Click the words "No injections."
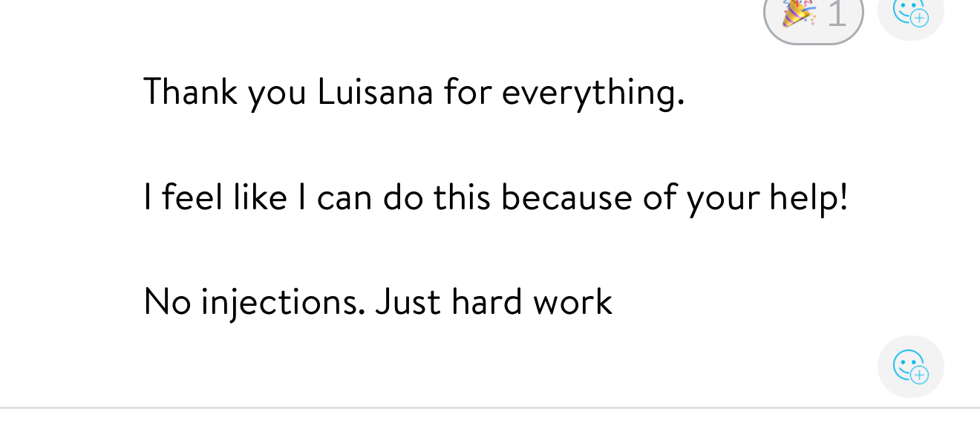This screenshot has height=426, width=980. tap(254, 303)
